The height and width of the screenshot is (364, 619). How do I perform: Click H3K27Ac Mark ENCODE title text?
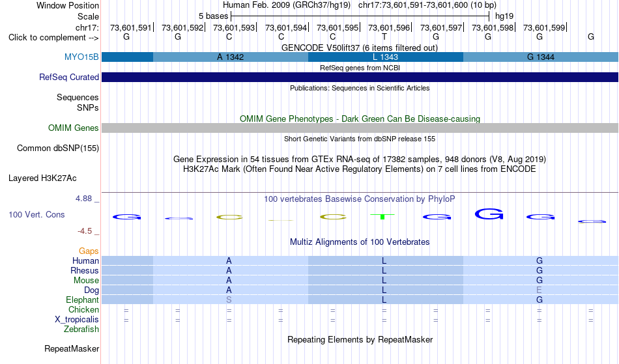359,169
